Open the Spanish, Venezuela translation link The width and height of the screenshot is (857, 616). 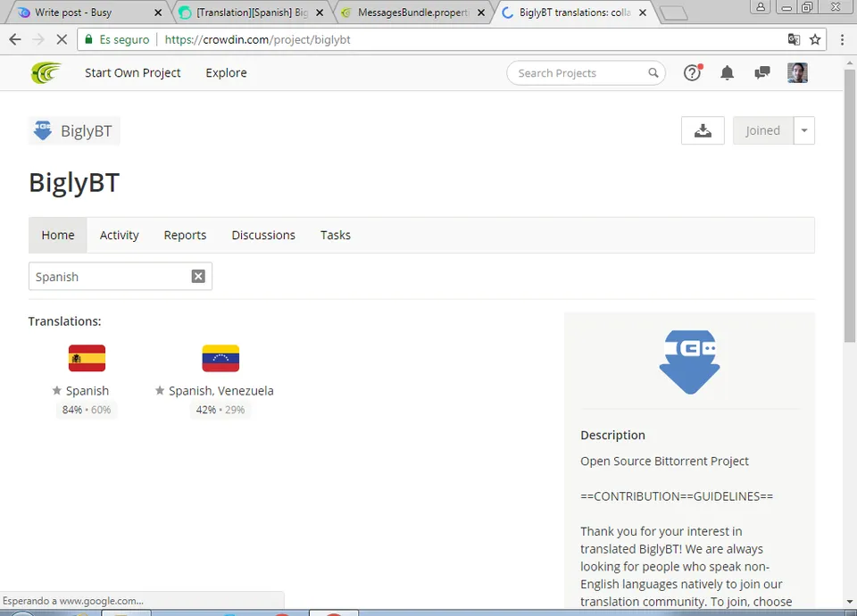tap(221, 391)
